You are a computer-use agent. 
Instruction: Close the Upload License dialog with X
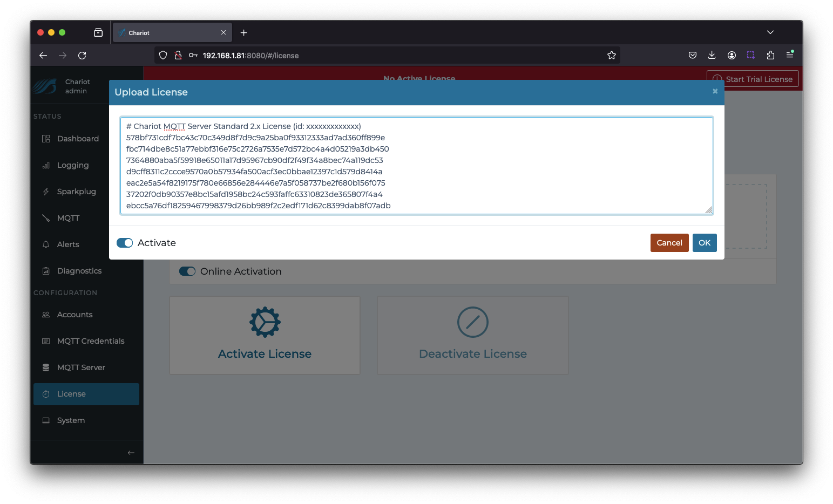click(x=715, y=91)
